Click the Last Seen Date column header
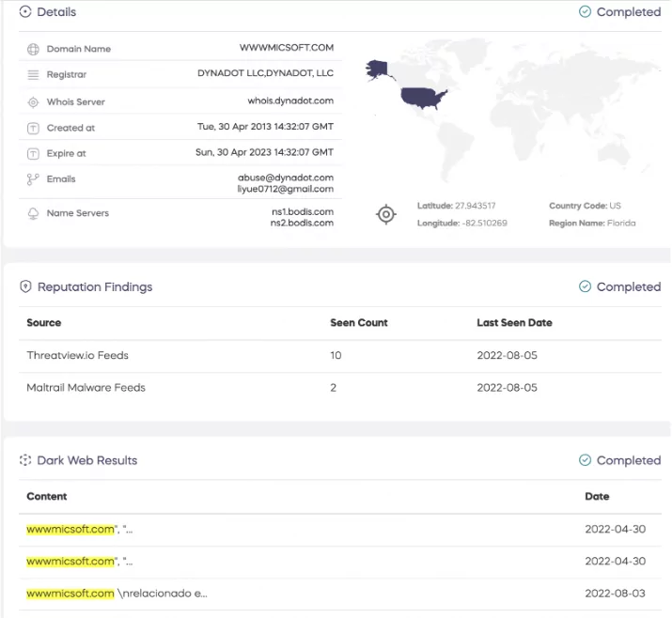Screen dimensions: 672x618 pyautogui.click(x=514, y=322)
